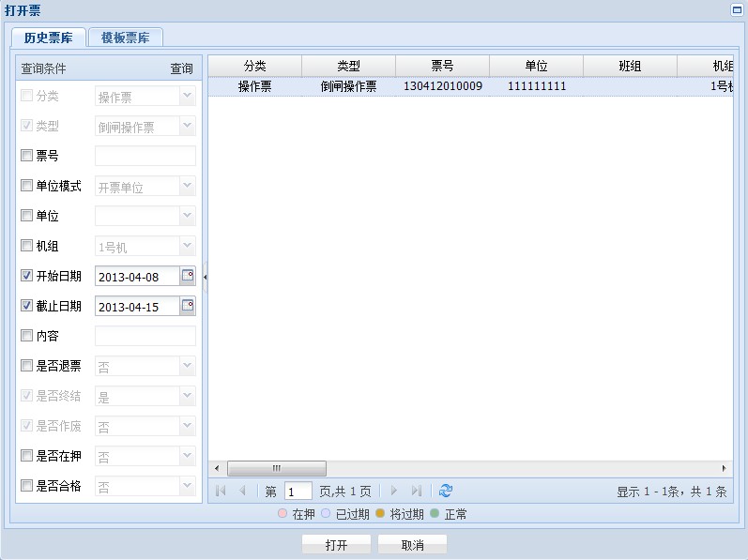Expand the 是否在押 dropdown
The height and width of the screenshot is (560, 748).
pos(188,456)
